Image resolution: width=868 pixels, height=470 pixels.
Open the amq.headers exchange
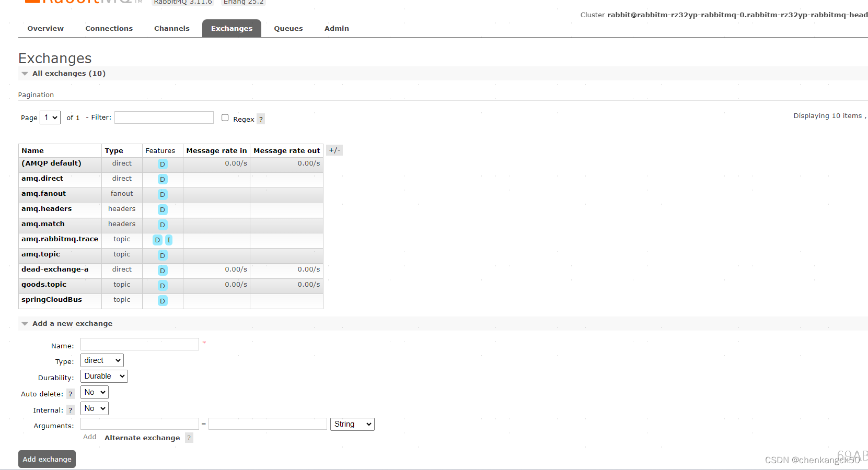coord(47,209)
